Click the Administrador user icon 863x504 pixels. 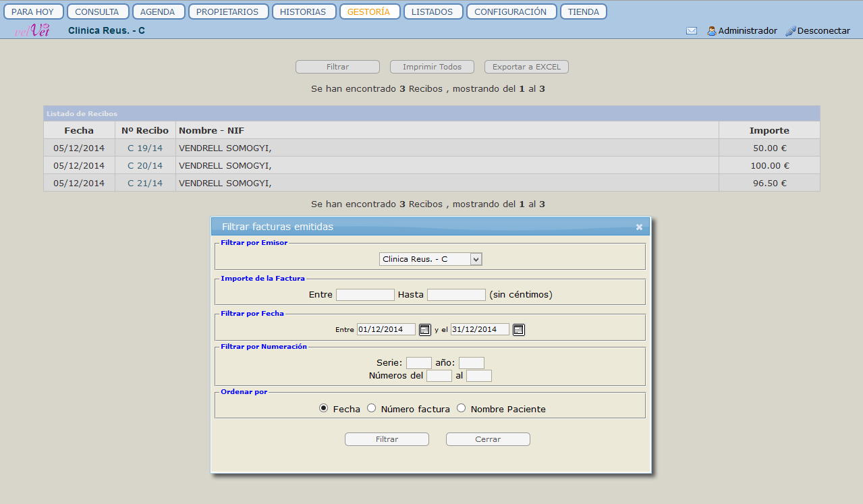pos(711,31)
